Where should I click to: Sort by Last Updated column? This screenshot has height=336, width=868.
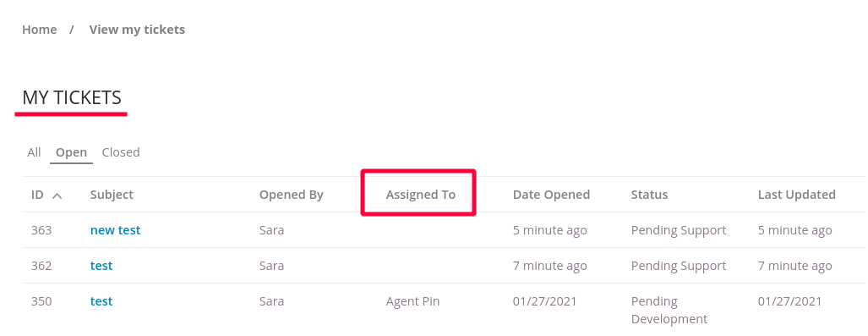click(797, 195)
